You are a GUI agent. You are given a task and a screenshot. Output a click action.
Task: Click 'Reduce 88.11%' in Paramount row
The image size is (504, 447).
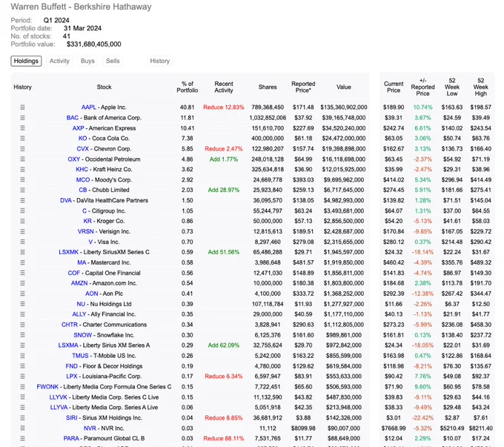click(224, 439)
